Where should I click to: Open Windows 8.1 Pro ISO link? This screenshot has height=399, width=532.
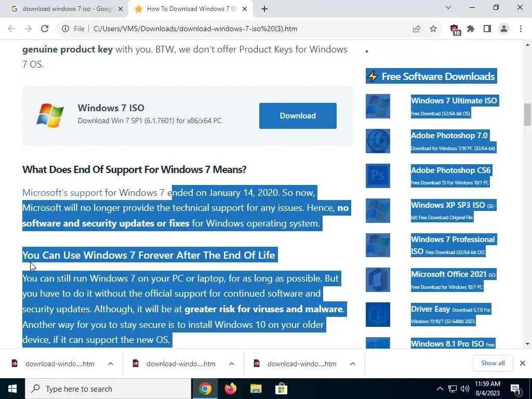tap(447, 343)
